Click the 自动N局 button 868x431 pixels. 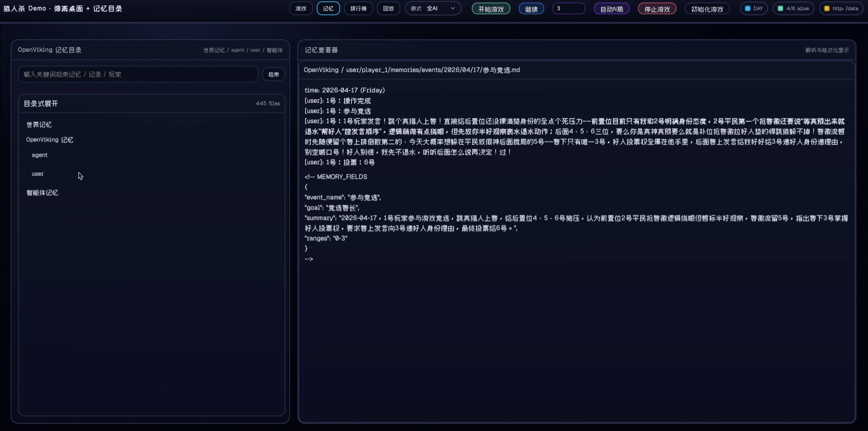[611, 9]
